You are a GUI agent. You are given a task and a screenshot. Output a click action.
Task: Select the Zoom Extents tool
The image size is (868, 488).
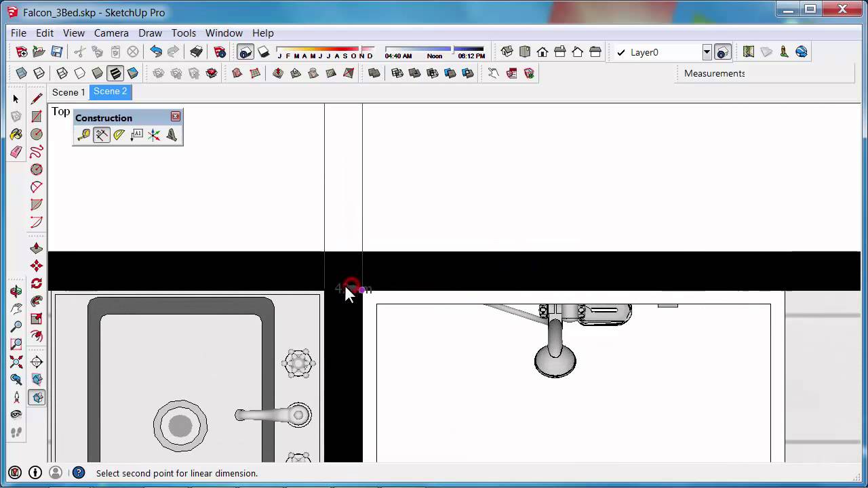click(16, 362)
